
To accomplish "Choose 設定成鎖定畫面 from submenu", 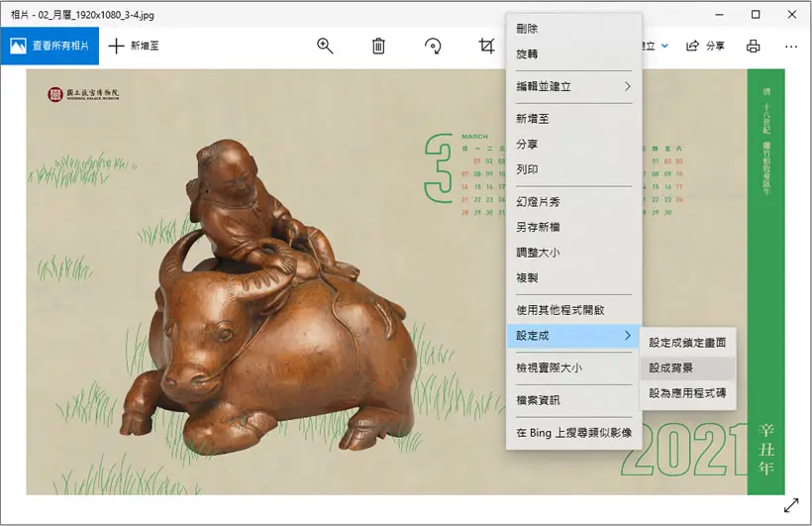I will pyautogui.click(x=687, y=343).
